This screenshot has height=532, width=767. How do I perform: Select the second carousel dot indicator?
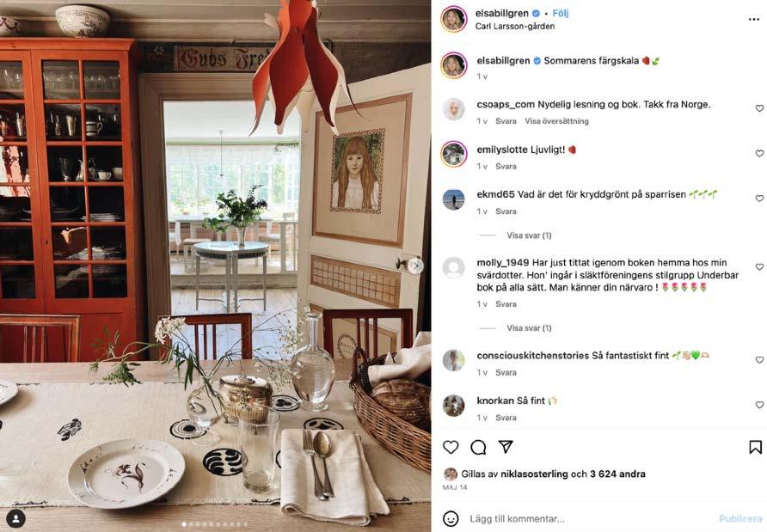190,524
